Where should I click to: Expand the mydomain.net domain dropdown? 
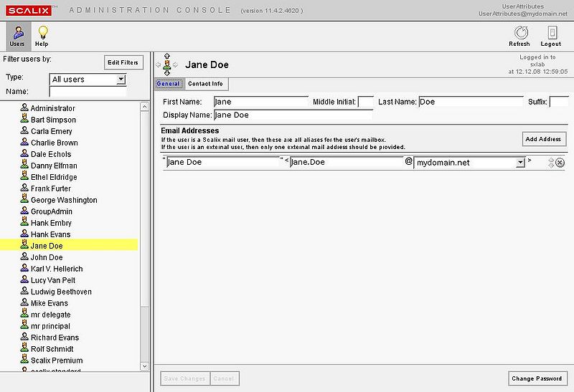pyautogui.click(x=520, y=163)
